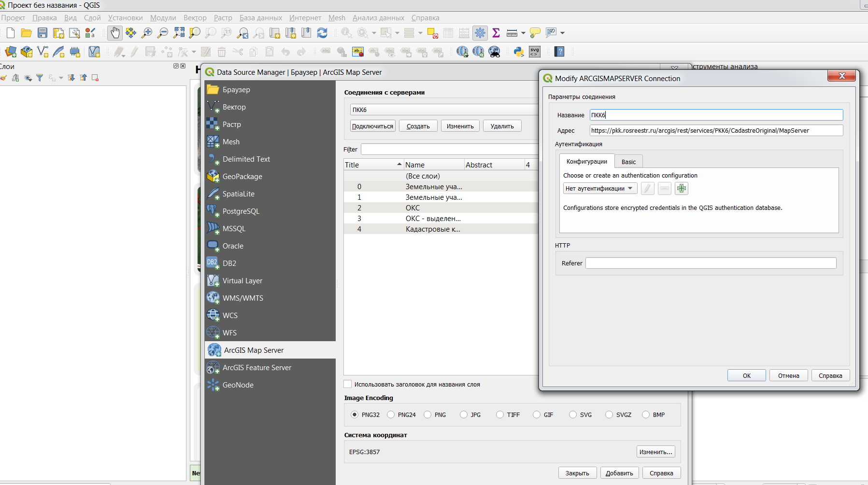Select WMS/WMTS data source
Screen dimensions: 868x485
[242, 298]
